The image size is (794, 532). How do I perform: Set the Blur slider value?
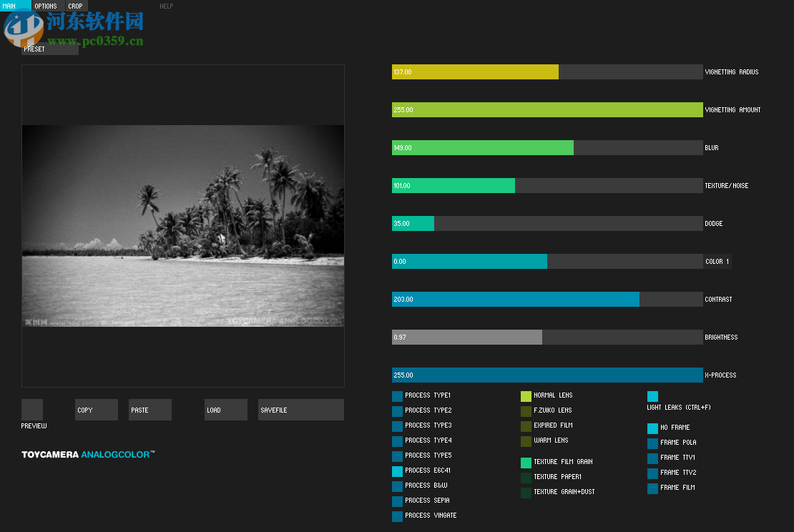click(x=547, y=148)
